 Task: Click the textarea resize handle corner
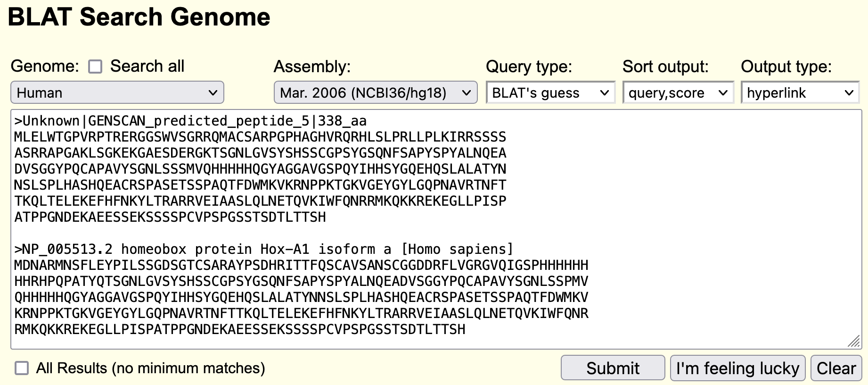tap(854, 342)
